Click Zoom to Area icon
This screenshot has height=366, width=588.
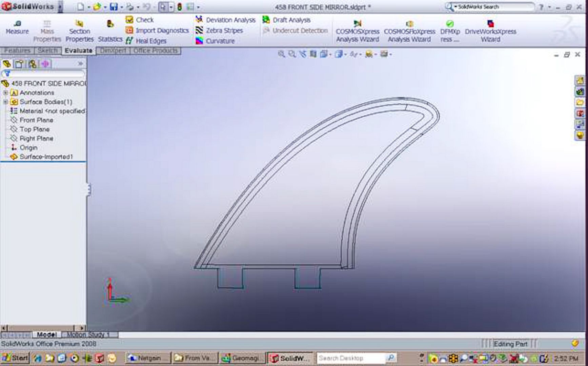click(292, 54)
